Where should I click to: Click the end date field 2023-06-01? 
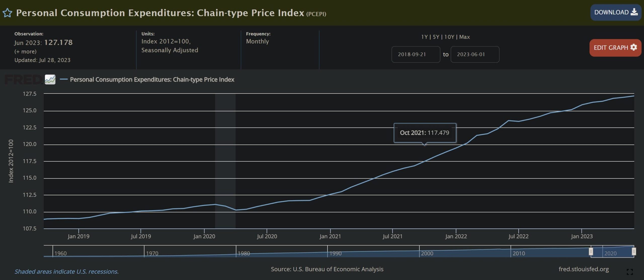point(475,54)
